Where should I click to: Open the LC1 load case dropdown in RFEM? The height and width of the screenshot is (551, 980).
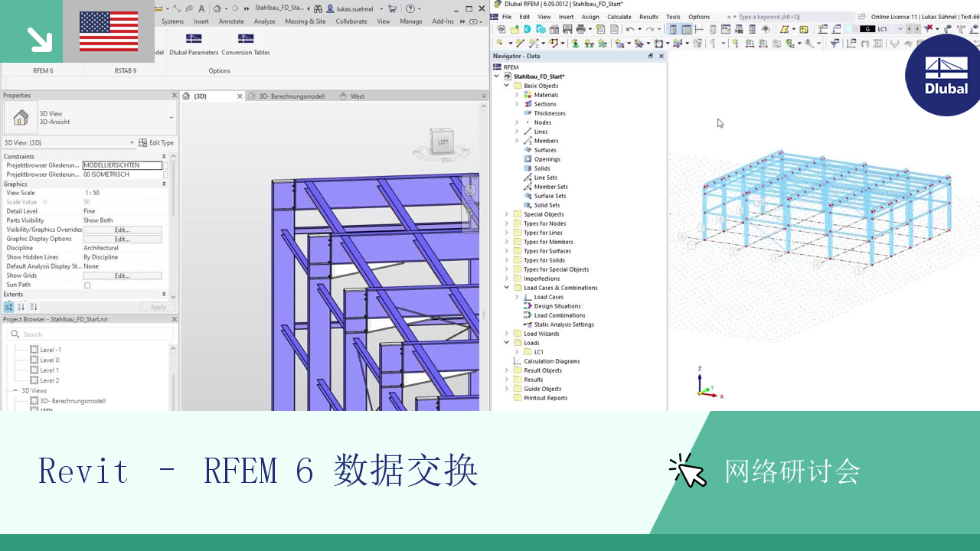coord(900,28)
